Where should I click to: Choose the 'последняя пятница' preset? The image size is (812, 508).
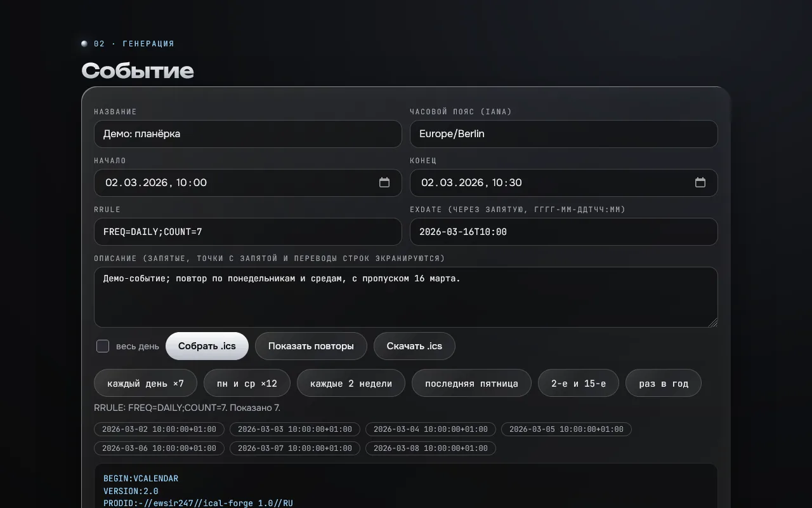[471, 383]
